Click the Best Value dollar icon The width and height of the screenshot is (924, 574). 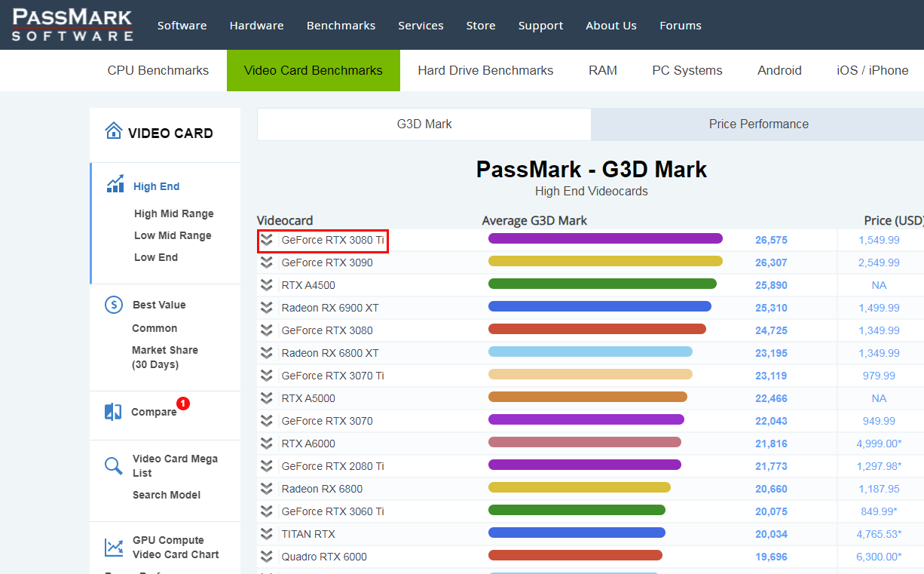click(x=114, y=305)
